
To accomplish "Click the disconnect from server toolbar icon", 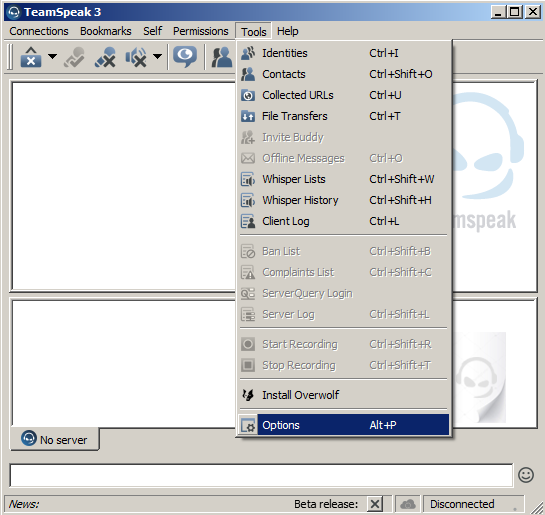I will 31,57.
